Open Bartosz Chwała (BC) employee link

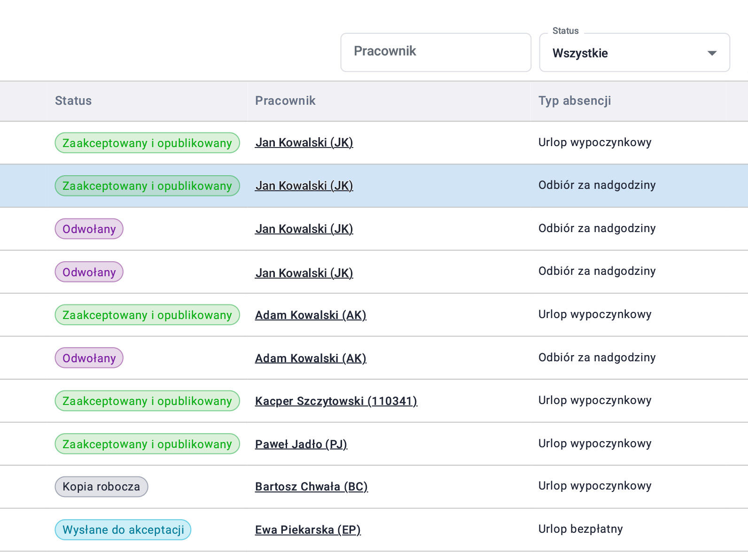(311, 486)
